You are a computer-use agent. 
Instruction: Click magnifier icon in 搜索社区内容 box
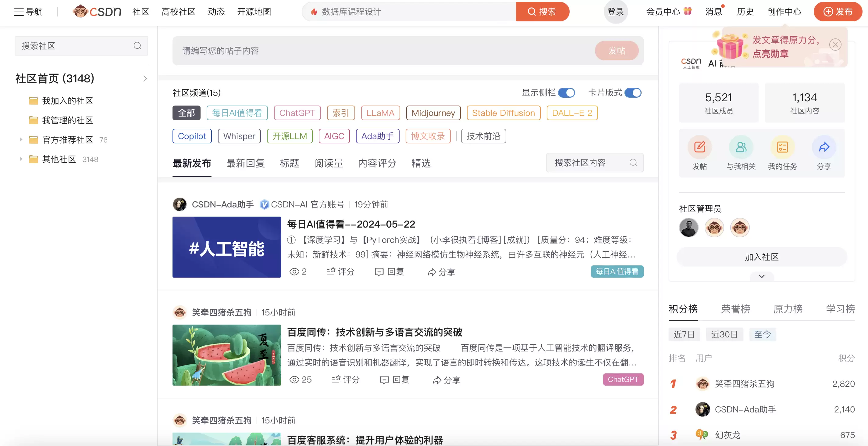point(633,163)
